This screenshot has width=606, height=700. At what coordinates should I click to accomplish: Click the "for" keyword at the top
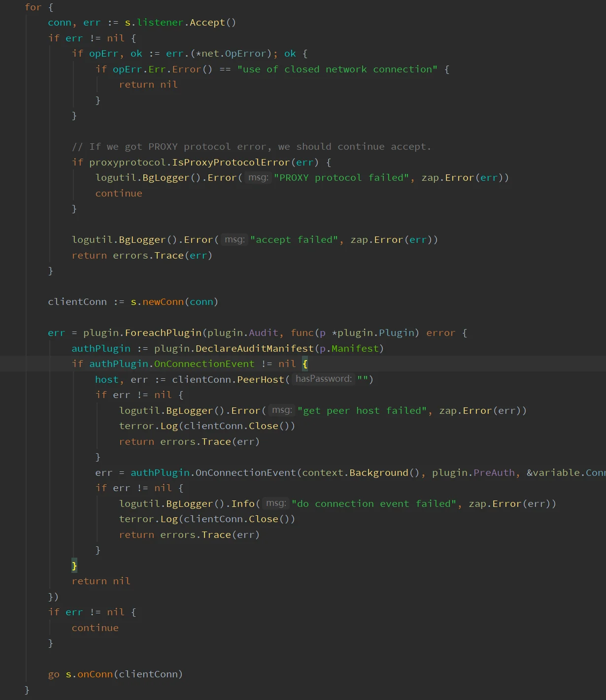click(x=33, y=7)
